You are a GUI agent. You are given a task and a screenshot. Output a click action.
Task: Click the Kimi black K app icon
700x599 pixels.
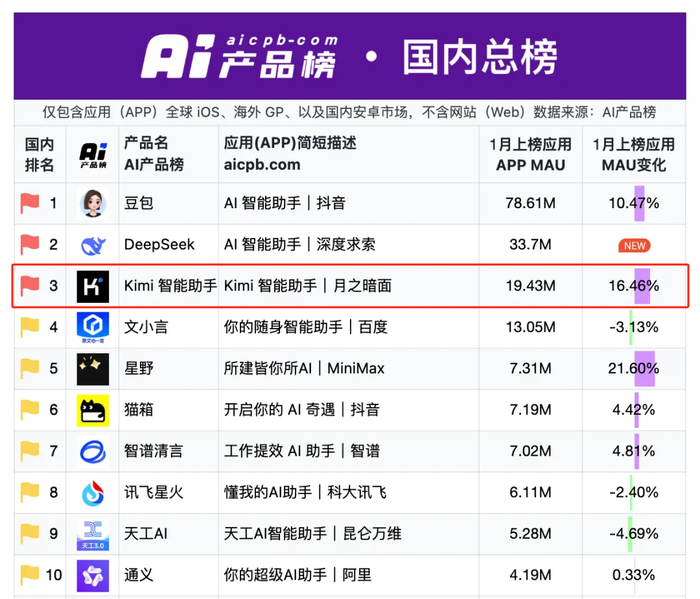93,287
